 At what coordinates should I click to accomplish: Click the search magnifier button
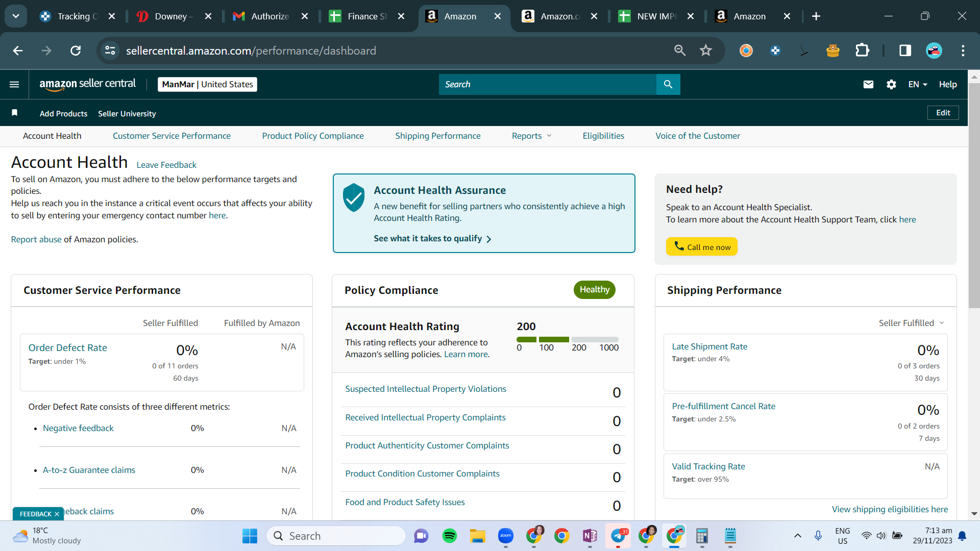click(668, 84)
